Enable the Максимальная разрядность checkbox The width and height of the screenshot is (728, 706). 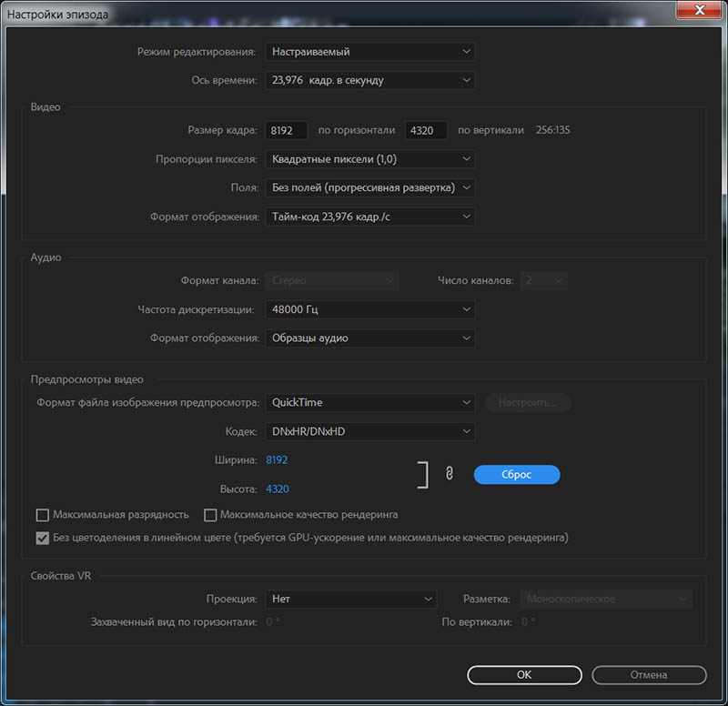[43, 515]
